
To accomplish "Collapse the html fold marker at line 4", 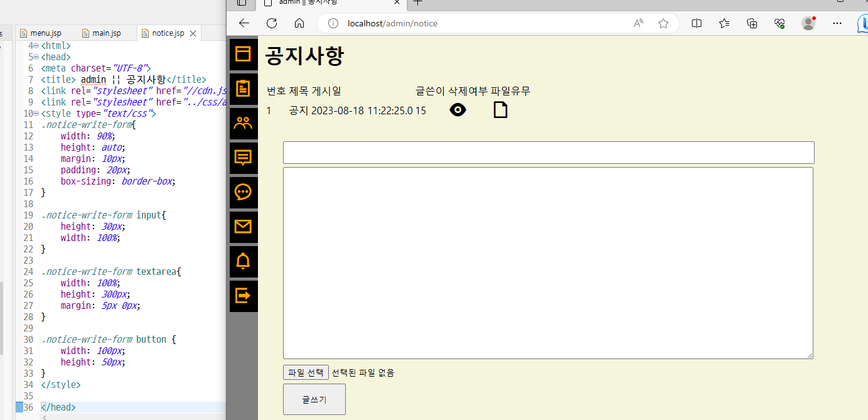I will point(36,46).
